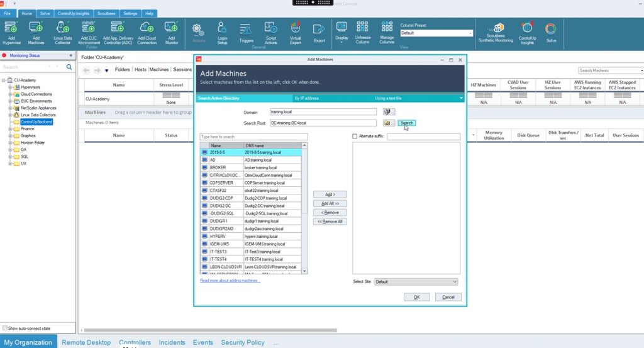
Task: Open the Triggers tool
Action: (x=246, y=33)
